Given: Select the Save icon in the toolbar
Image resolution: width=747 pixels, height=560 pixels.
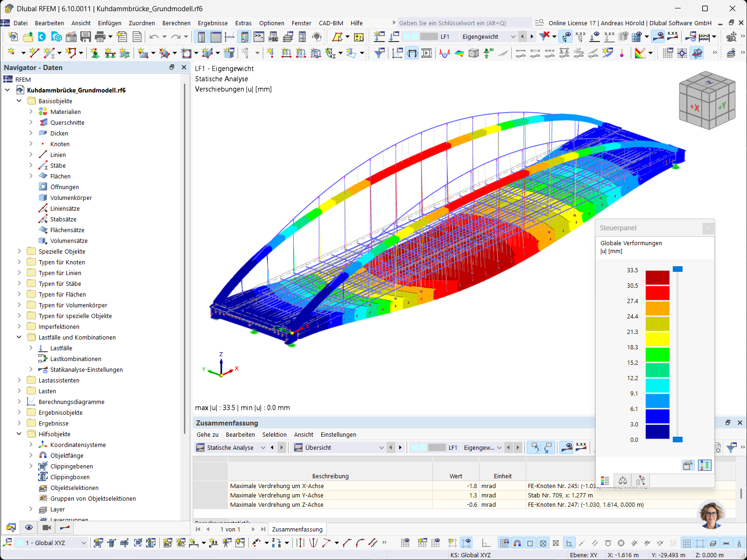Looking at the screenshot, I should coord(86,36).
